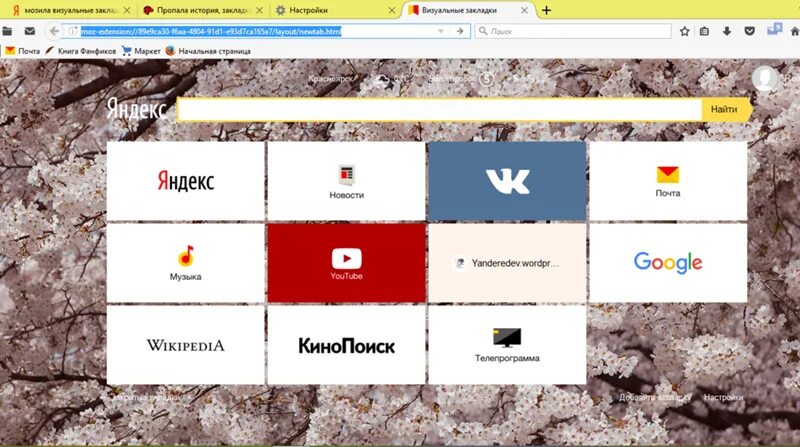Open the downloads arrow icon
This screenshot has height=447, width=800.
tap(727, 31)
